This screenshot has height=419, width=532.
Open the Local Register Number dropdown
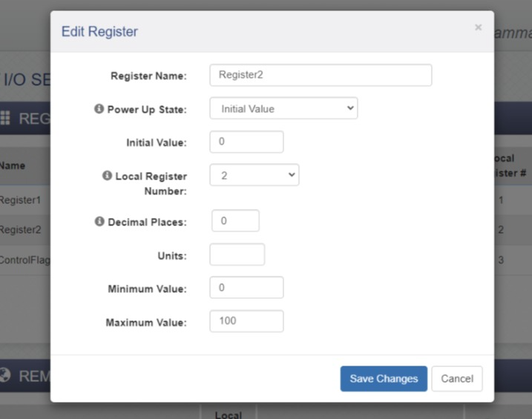click(x=254, y=175)
